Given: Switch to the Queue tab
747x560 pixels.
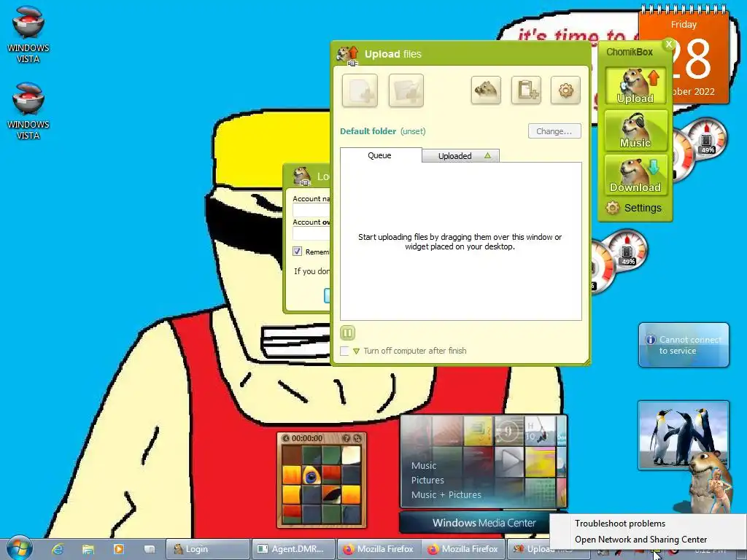Looking at the screenshot, I should tap(380, 155).
